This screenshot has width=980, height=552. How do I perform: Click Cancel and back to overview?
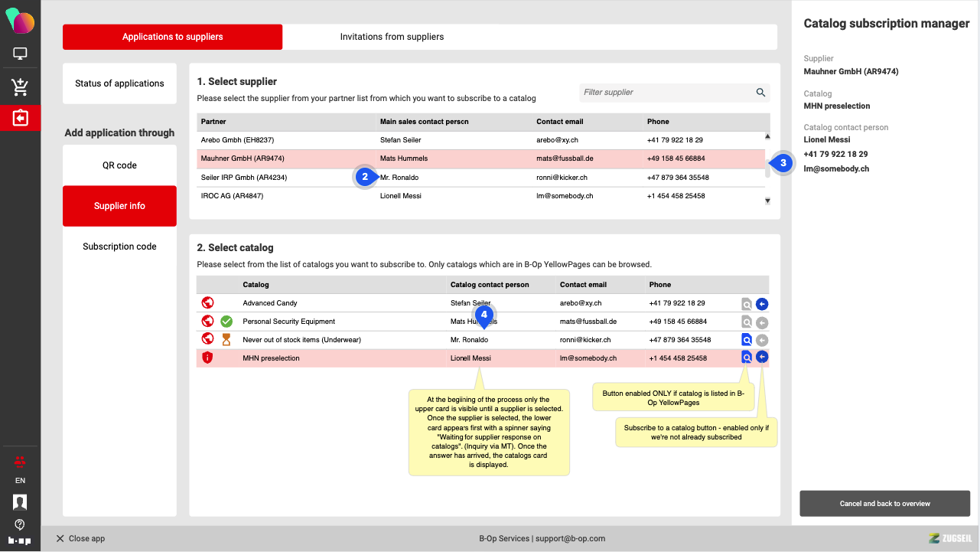(x=884, y=504)
